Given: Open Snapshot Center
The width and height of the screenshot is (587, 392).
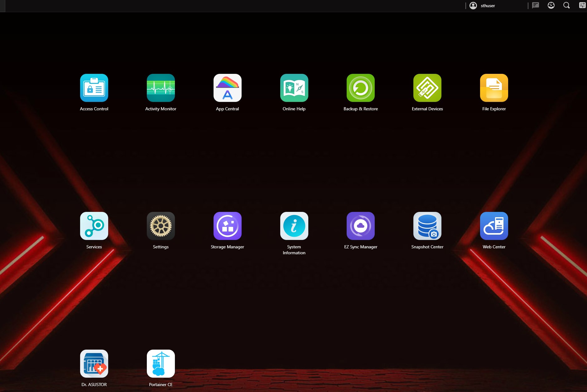Looking at the screenshot, I should coord(427,226).
